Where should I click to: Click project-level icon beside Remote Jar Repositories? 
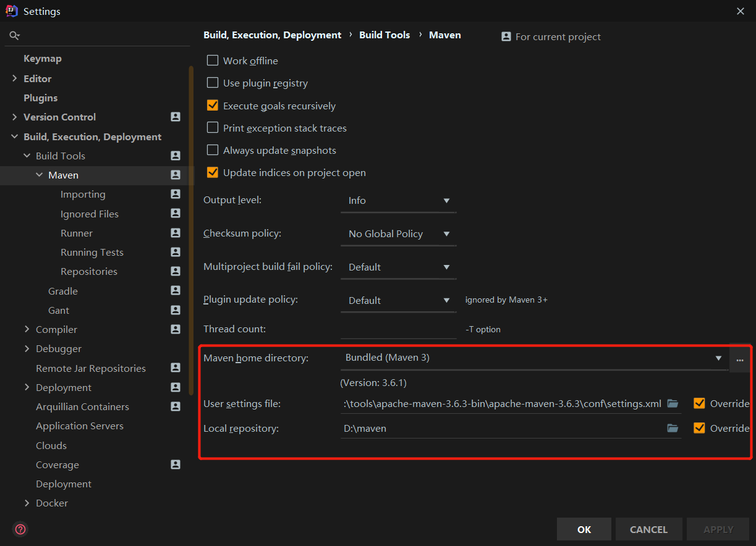[176, 368]
